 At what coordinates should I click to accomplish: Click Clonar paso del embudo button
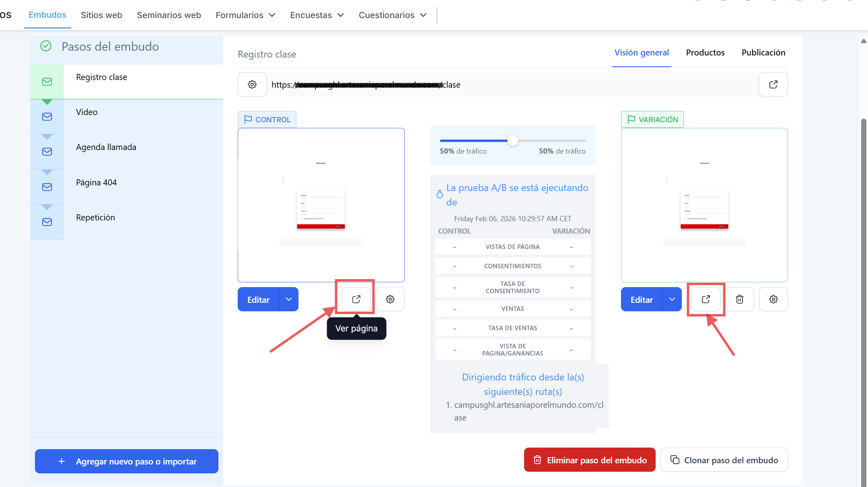click(x=724, y=460)
